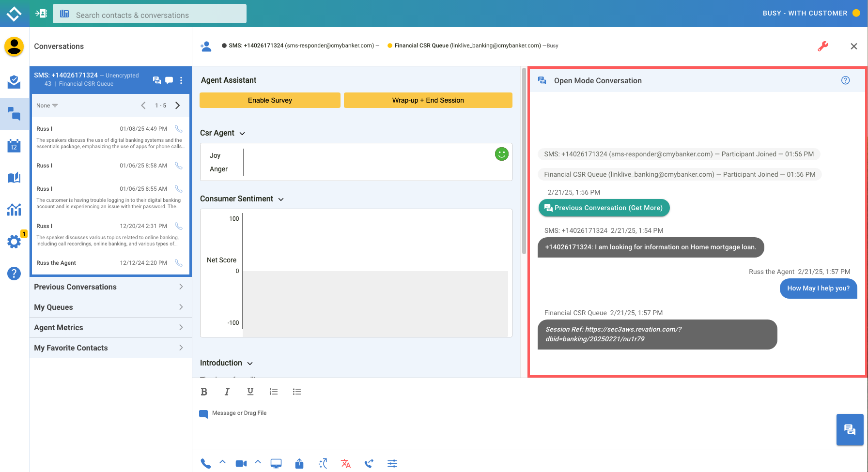Click the add participant icon

pos(206,46)
